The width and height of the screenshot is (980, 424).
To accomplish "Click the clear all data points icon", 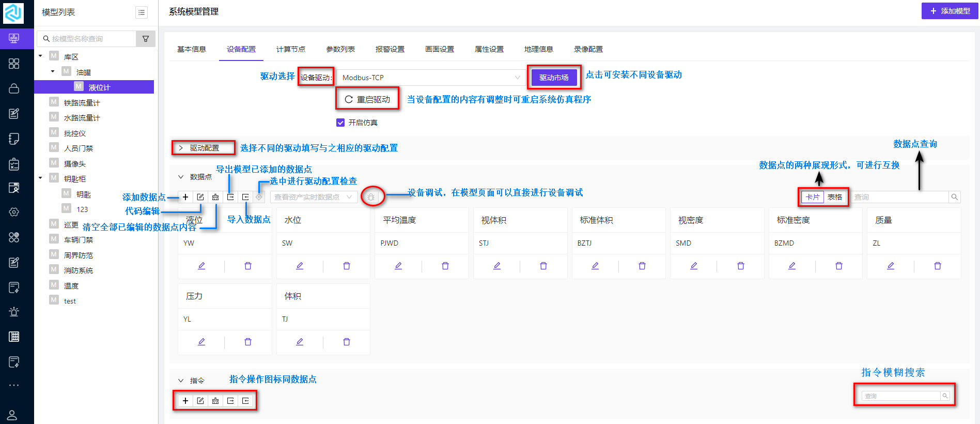I will (215, 197).
